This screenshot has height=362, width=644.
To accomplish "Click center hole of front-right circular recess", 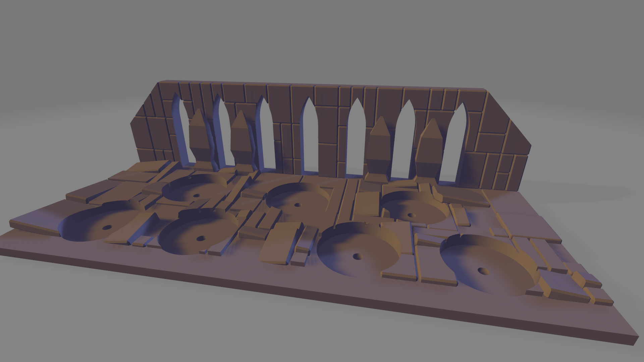I will [483, 270].
